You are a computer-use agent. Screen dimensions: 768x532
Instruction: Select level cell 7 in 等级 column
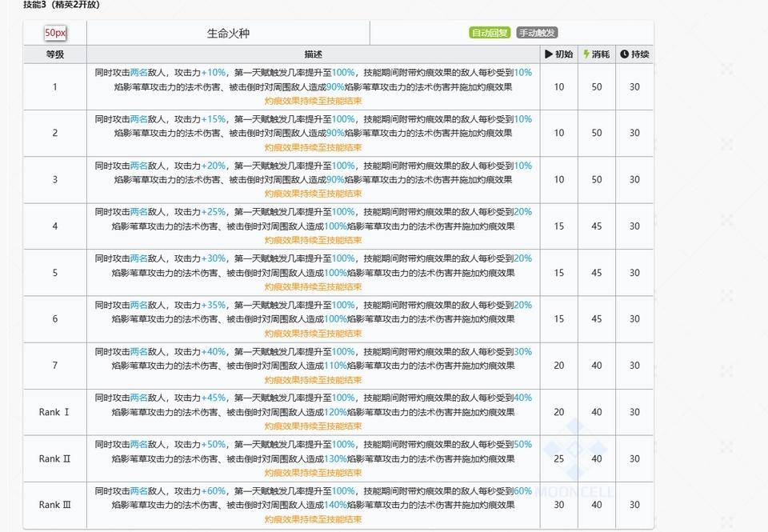pos(55,366)
